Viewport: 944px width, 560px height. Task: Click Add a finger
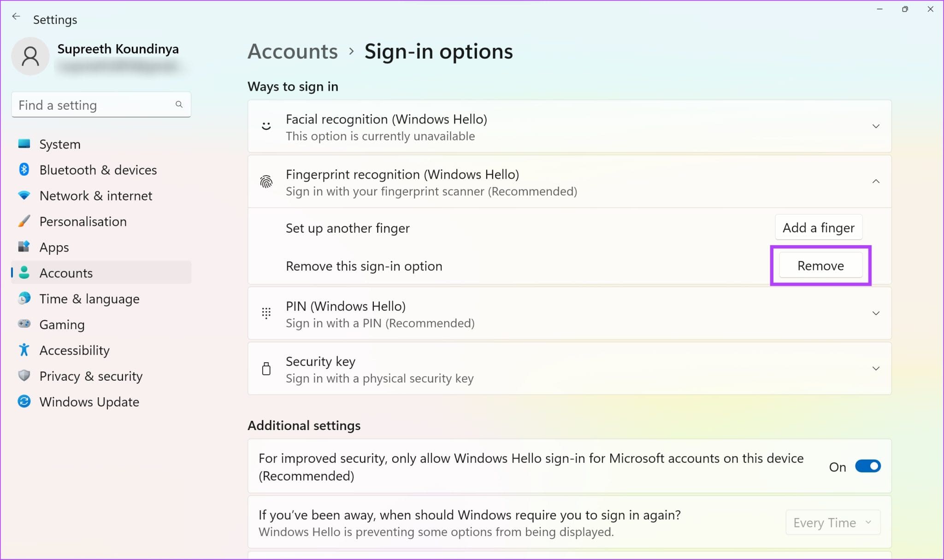pos(818,227)
